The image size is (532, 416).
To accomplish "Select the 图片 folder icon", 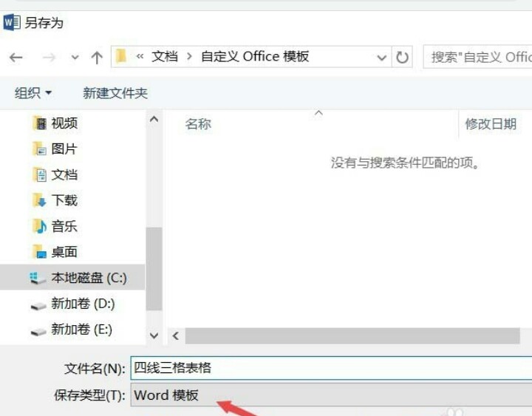I will (40, 149).
